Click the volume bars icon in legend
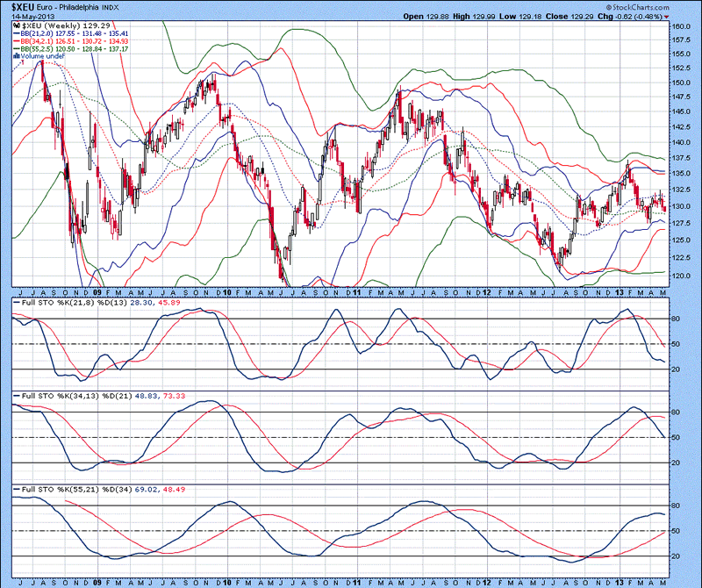This screenshot has width=702, height=588. [x=17, y=57]
